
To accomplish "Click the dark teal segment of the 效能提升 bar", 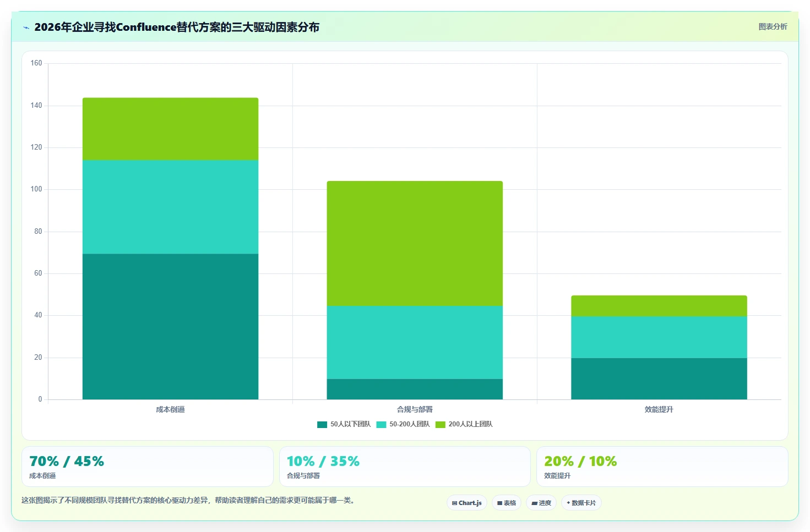I will point(659,379).
